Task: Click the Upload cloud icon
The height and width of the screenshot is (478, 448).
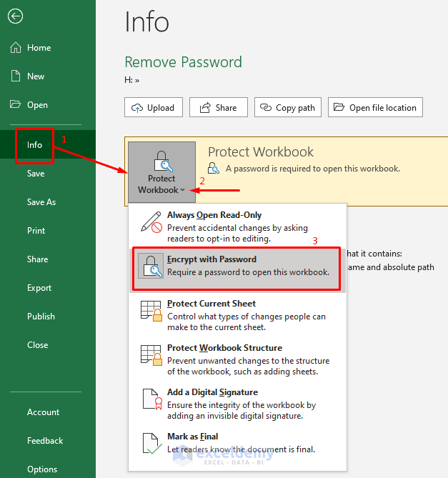Action: tap(137, 108)
